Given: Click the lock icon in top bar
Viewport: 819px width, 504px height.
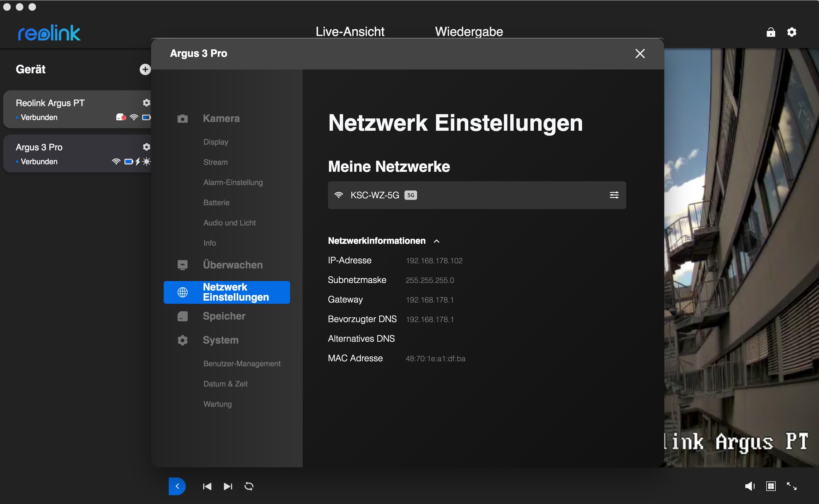Looking at the screenshot, I should 771,32.
